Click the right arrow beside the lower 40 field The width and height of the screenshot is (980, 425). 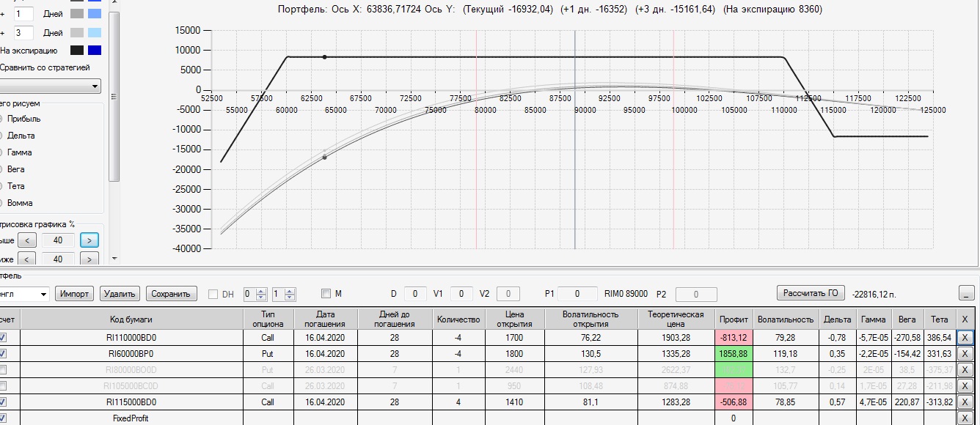(x=89, y=259)
